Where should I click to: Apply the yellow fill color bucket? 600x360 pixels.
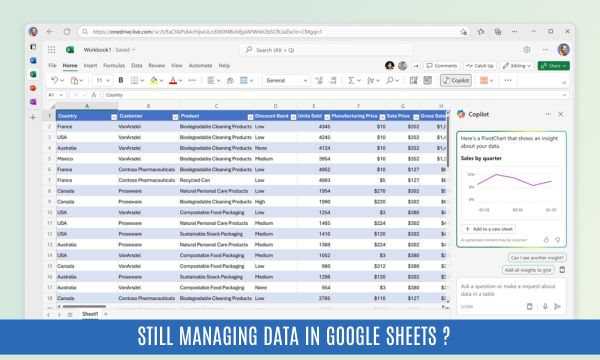154,80
